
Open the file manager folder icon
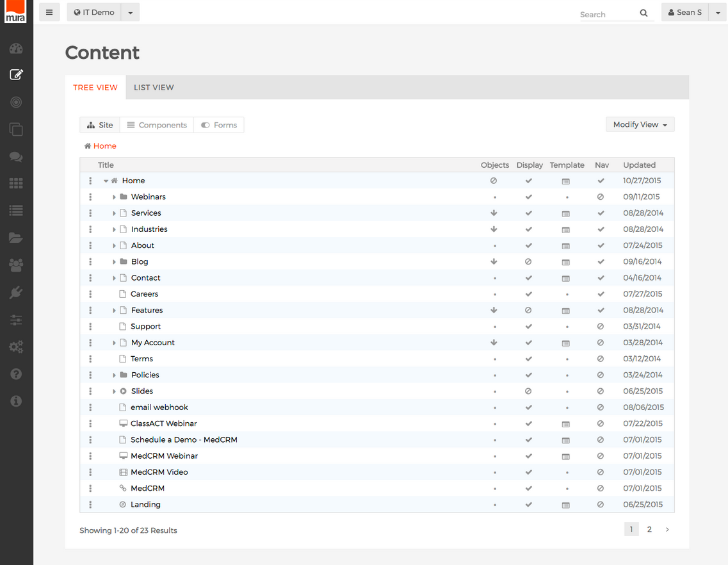[16, 238]
